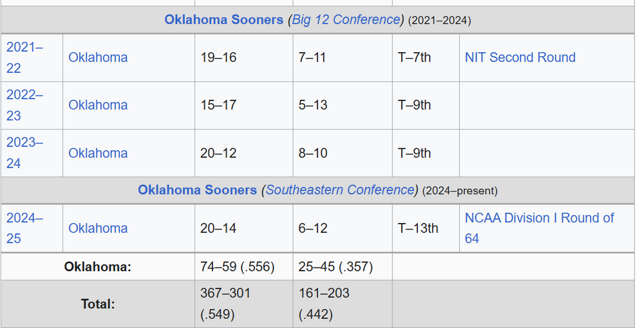644x328 pixels.
Task: Click the Oklahoma link in the 2024–25 row
Action: click(x=98, y=228)
